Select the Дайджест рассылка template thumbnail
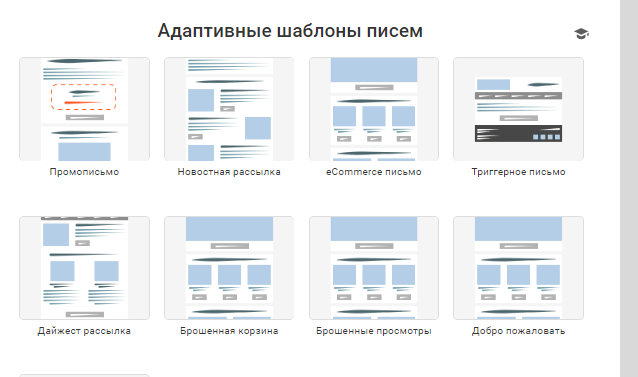 (84, 268)
